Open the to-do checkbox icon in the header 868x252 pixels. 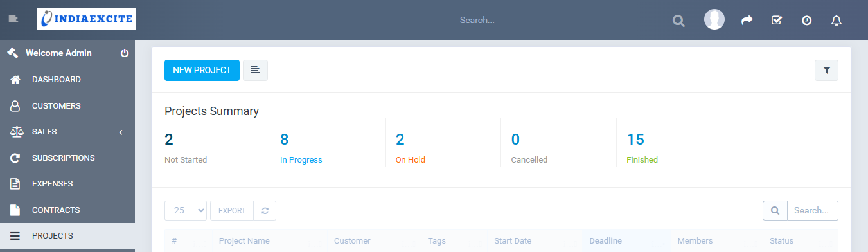click(776, 21)
